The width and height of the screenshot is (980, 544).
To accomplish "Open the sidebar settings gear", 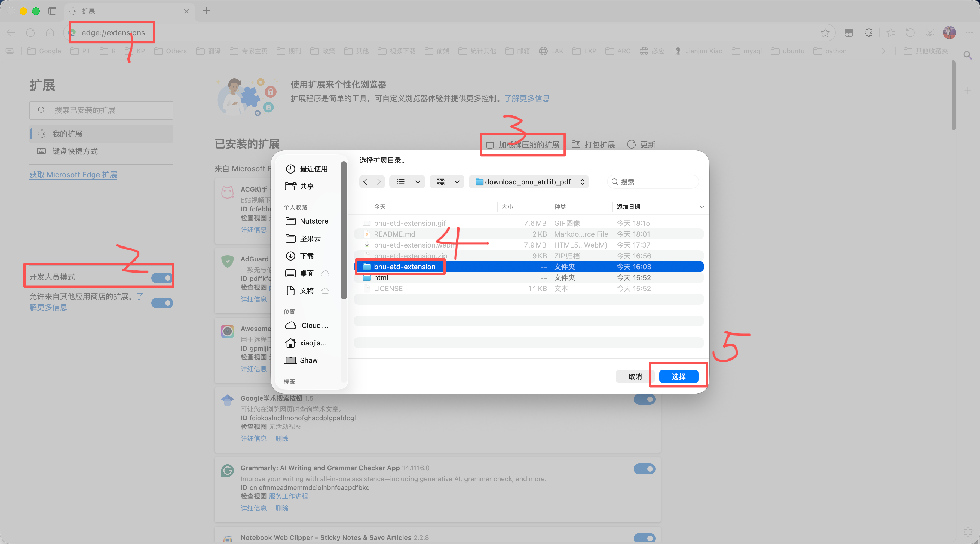I will [x=968, y=532].
